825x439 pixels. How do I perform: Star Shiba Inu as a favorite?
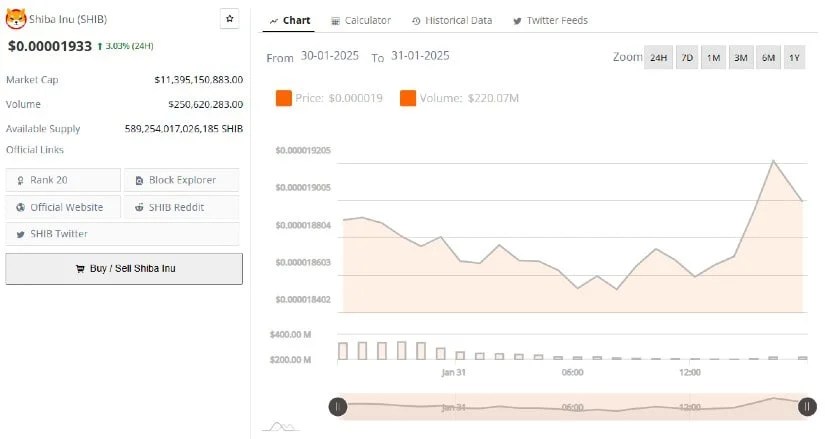click(x=230, y=19)
